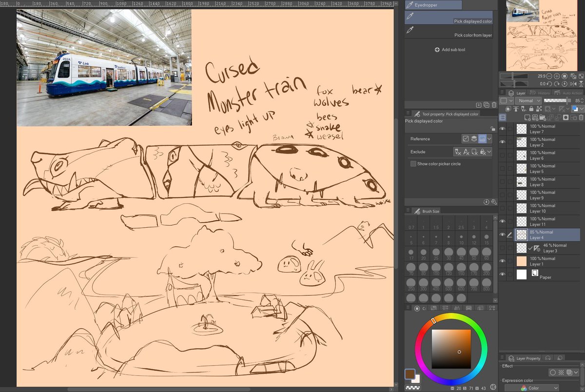Lock the current layer with padlock icon
Viewport: 585px width, 392px height.
(531, 108)
